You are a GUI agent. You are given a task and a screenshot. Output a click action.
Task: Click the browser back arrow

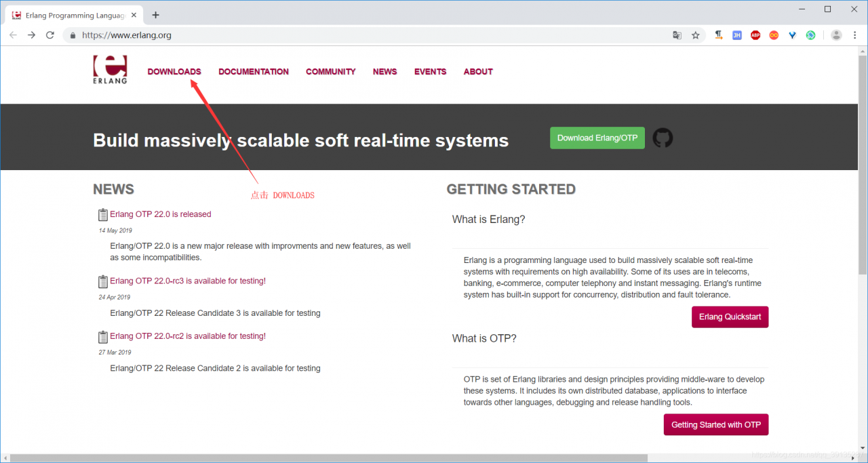(x=13, y=35)
